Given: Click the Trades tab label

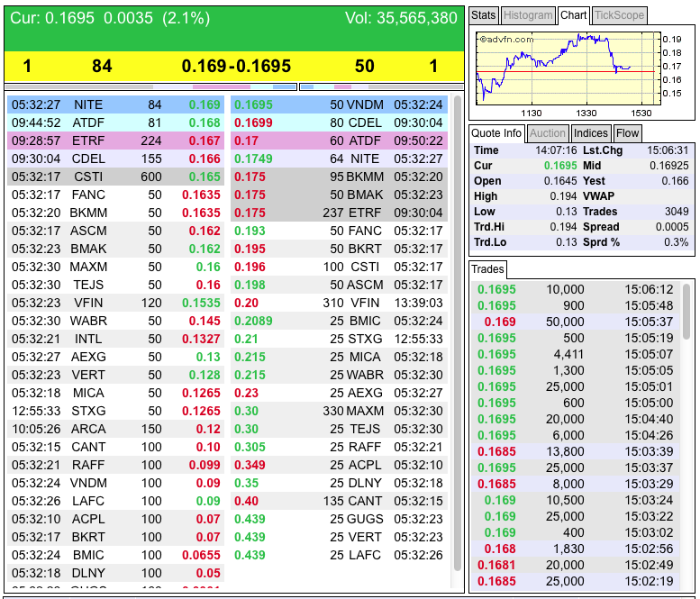Looking at the screenshot, I should coord(488,269).
